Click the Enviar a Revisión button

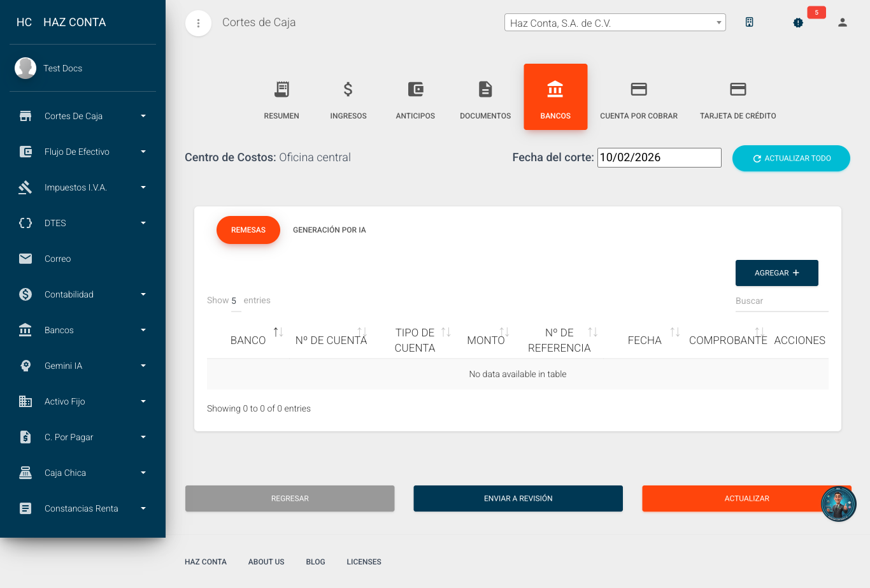[x=518, y=498]
